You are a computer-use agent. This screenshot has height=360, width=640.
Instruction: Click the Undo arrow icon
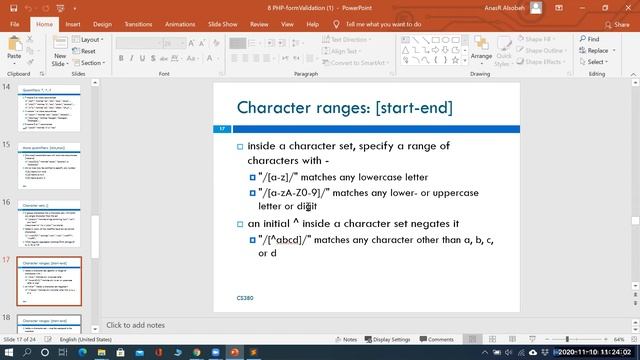click(28, 8)
